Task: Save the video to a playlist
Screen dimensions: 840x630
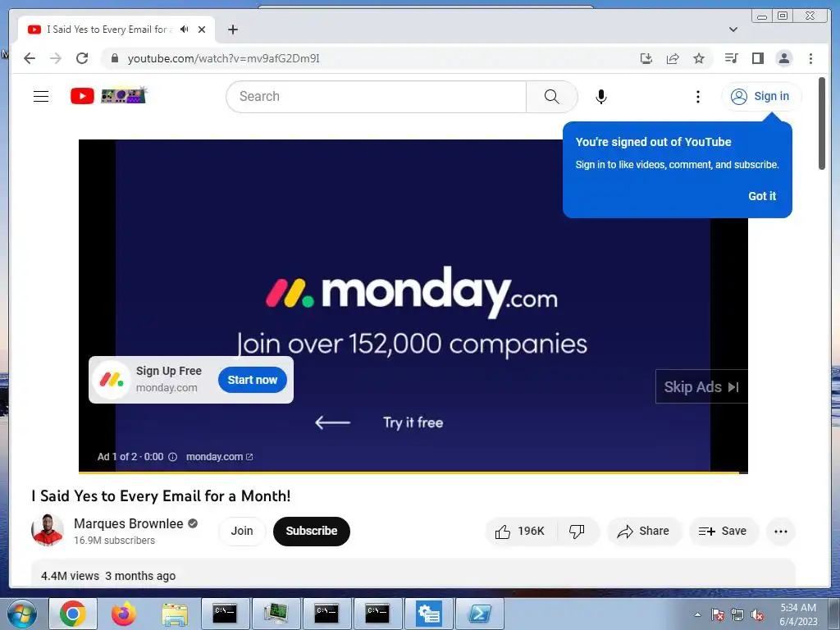Action: coord(723,531)
